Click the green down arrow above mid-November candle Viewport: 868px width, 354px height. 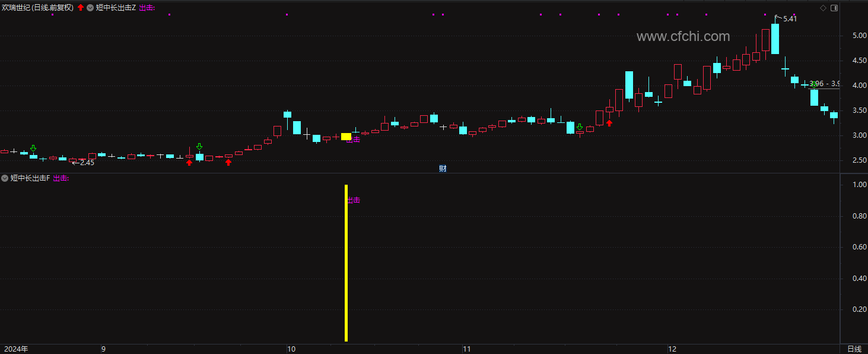[x=579, y=127]
